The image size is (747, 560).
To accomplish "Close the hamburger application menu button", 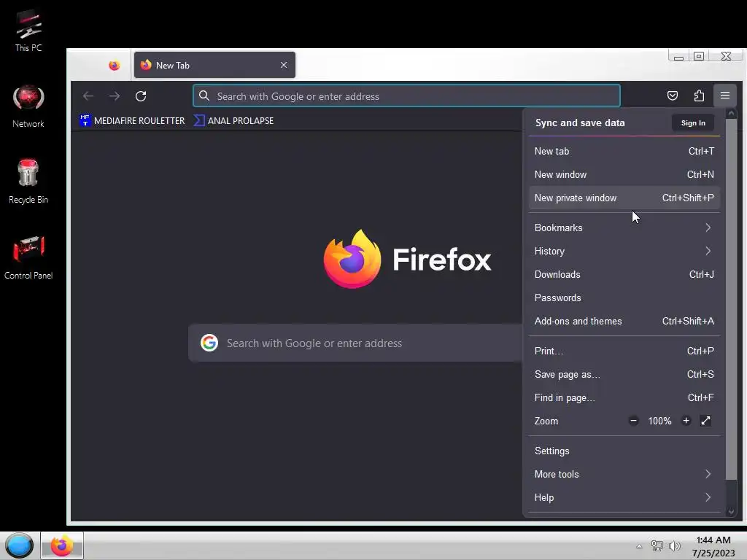I will pos(724,96).
